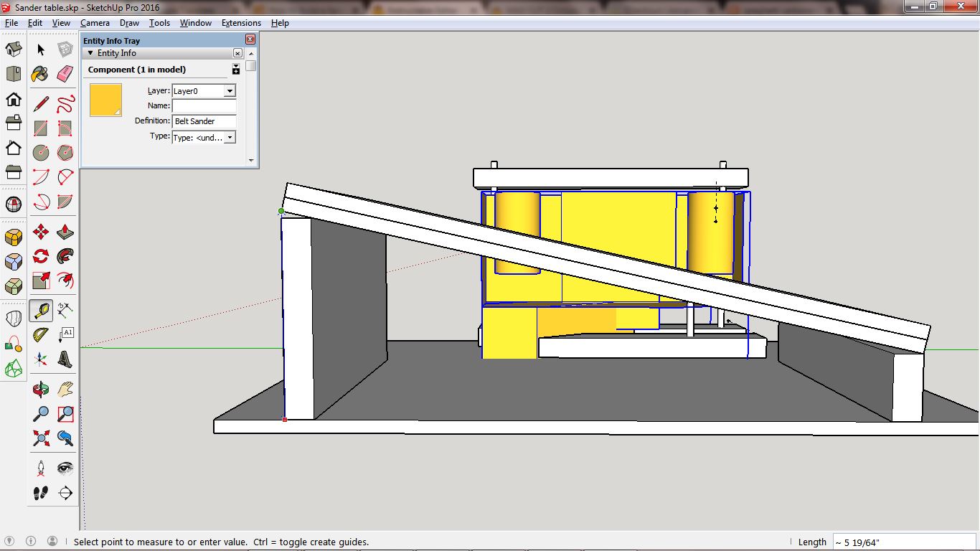Switch to Front view
Viewport: 980px width, 551px height.
pos(14,98)
